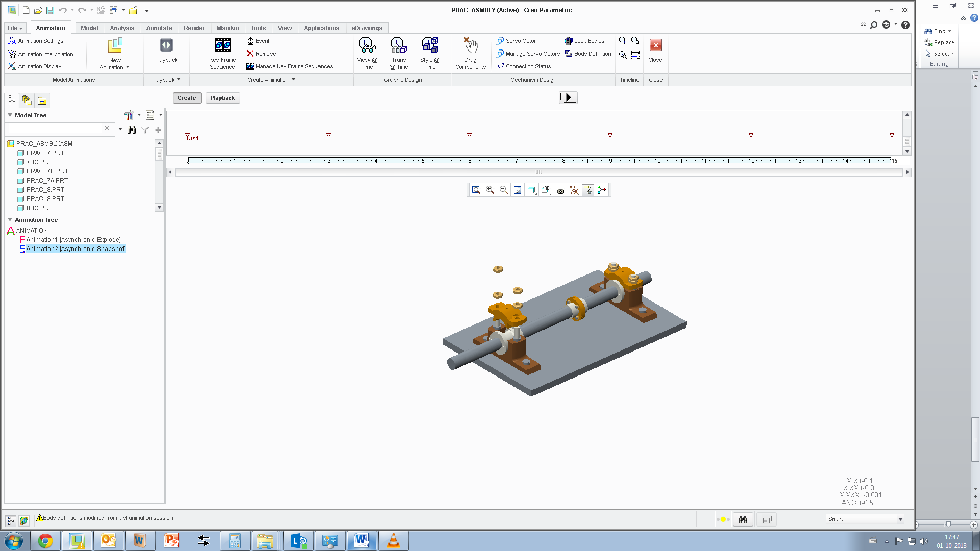Click the Model Tree search binoculars icon
The height and width of the screenshot is (551, 980).
132,130
